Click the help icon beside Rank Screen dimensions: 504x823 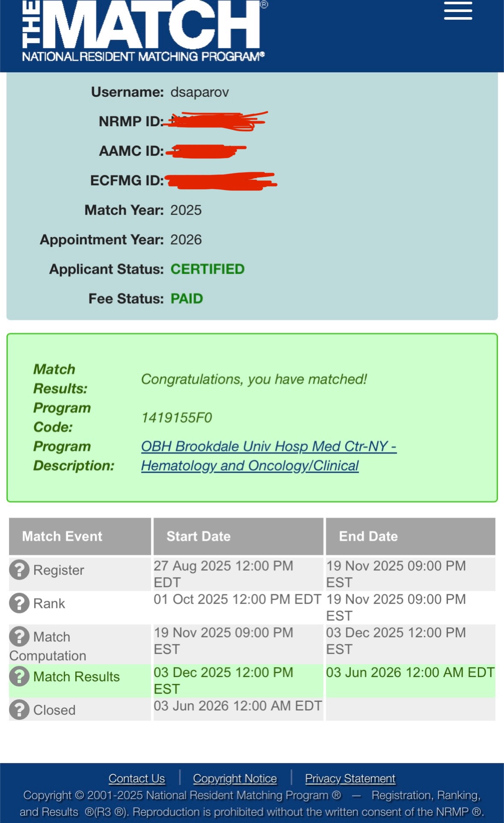19,603
